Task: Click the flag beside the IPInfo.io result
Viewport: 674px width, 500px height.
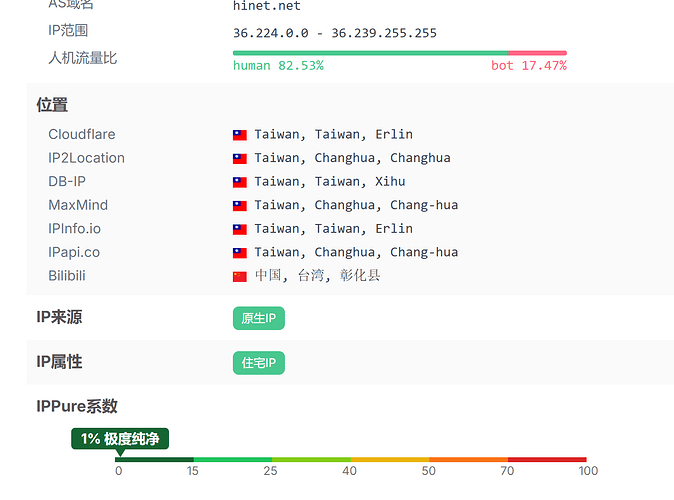Action: [240, 229]
